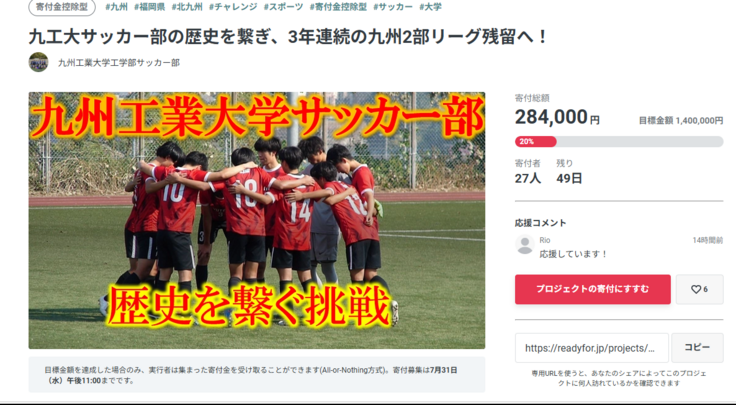Click the 寄付金控除型 badge
Image resolution: width=736 pixels, height=405 pixels.
pyautogui.click(x=62, y=7)
